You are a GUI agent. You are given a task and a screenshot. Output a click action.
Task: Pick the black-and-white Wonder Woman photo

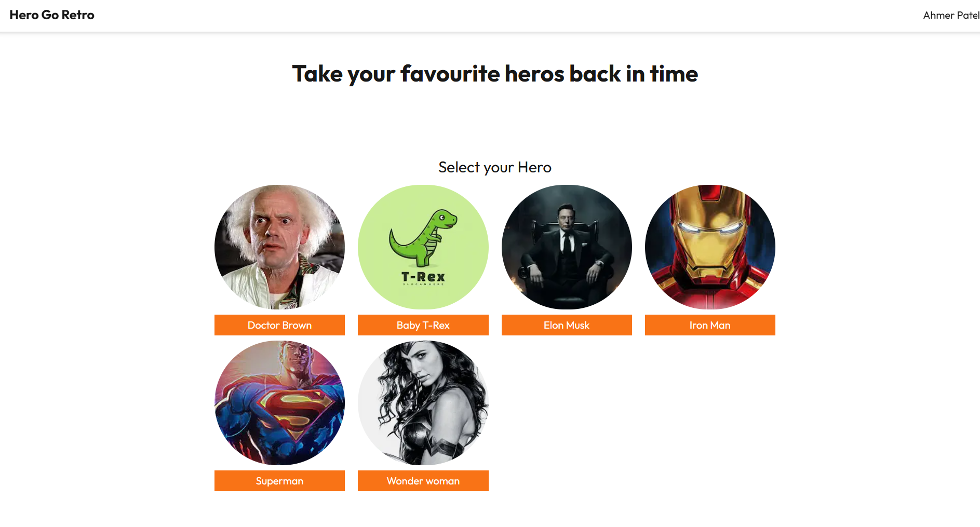(x=423, y=403)
